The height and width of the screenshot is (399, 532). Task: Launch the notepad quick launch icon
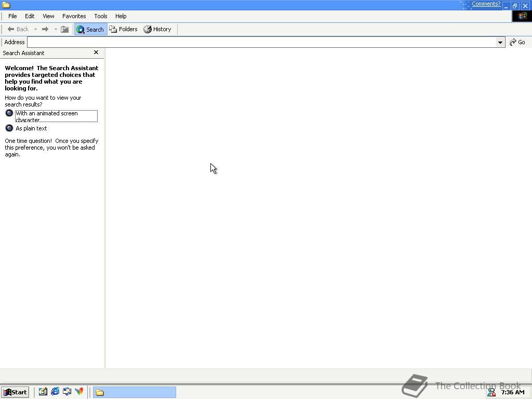(43, 392)
